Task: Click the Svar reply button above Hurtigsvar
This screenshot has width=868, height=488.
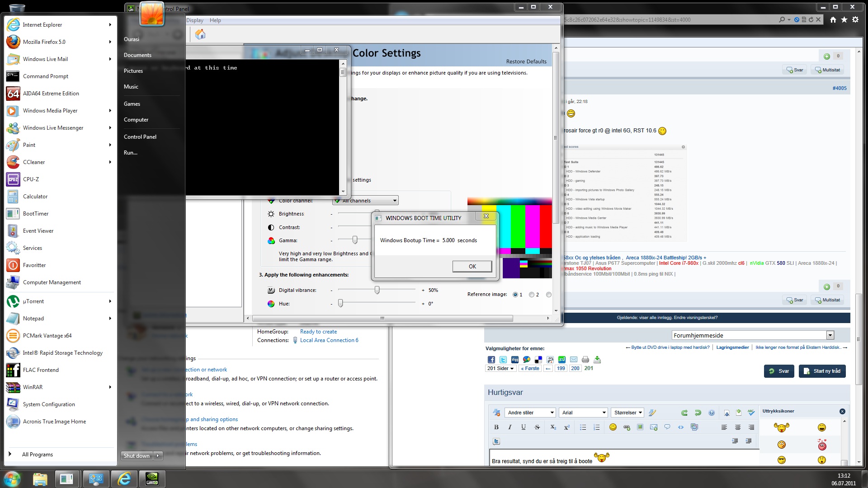Action: pyautogui.click(x=779, y=371)
